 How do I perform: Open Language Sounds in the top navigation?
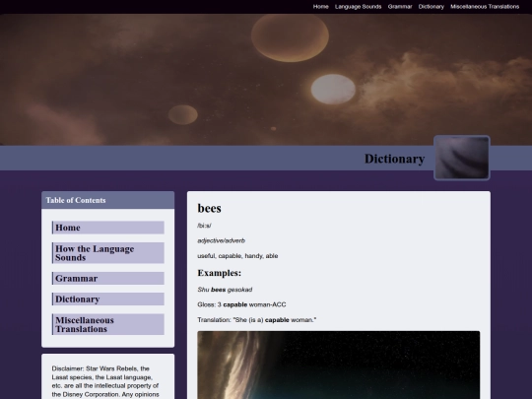click(358, 7)
